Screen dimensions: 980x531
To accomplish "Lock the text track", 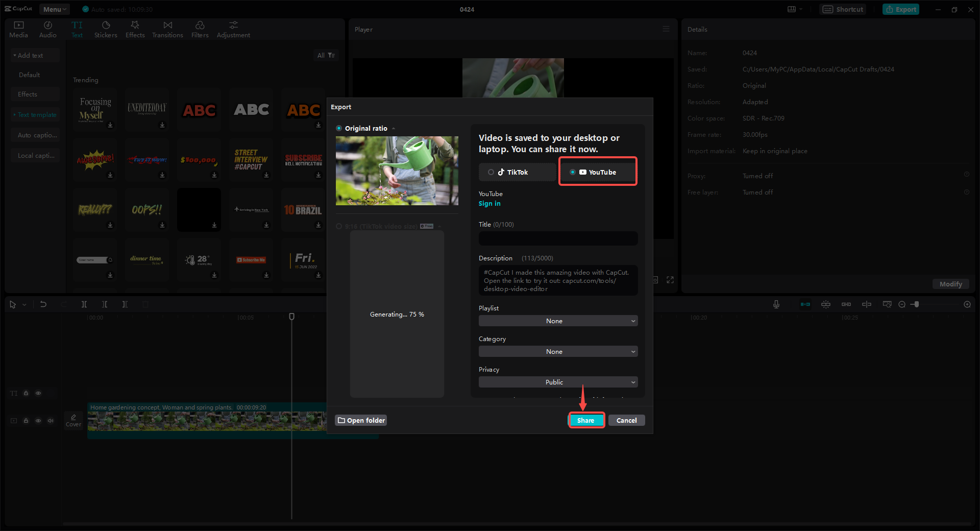I will [x=26, y=393].
